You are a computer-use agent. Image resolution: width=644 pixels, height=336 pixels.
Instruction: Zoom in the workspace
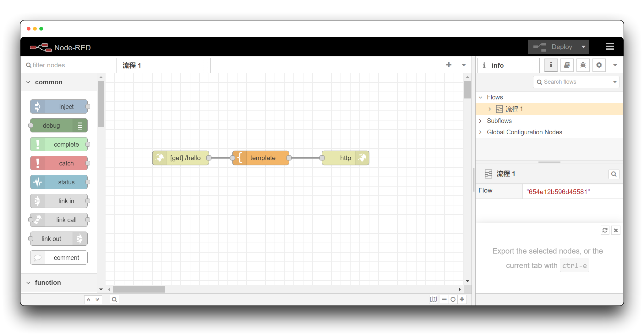(x=462, y=300)
